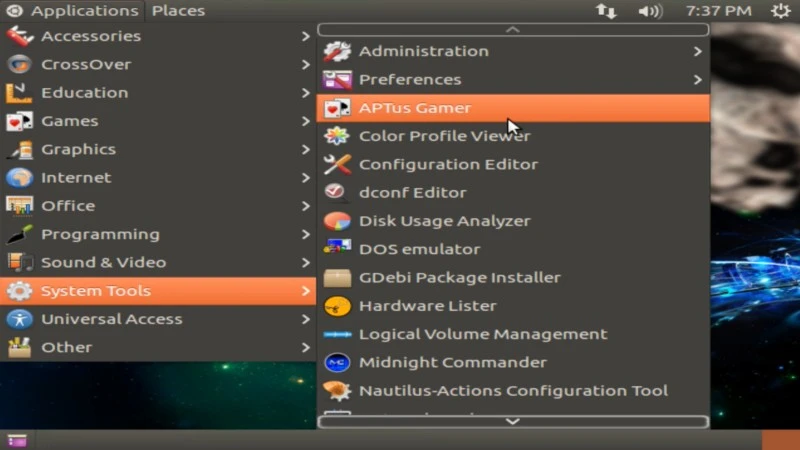Click the Midnight Commander icon
800x450 pixels.
(337, 363)
